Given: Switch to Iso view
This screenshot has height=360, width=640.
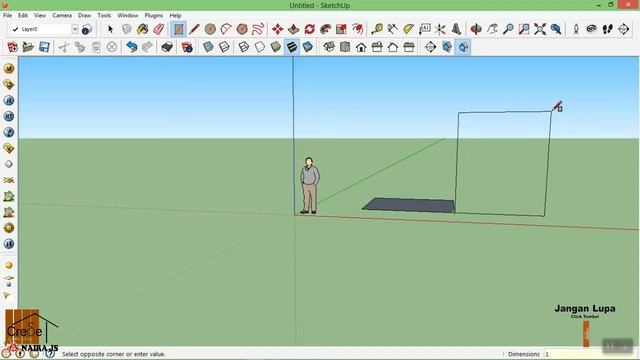Looking at the screenshot, I should pos(329,47).
